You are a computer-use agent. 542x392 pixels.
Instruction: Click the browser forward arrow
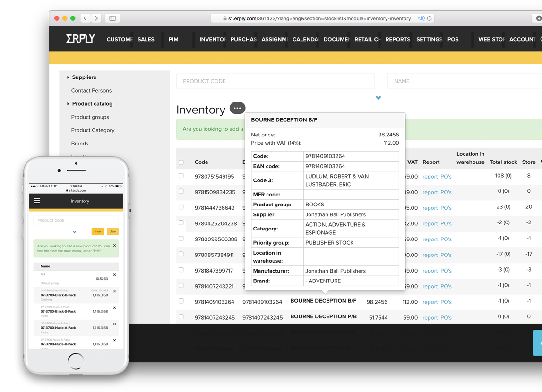(x=96, y=18)
